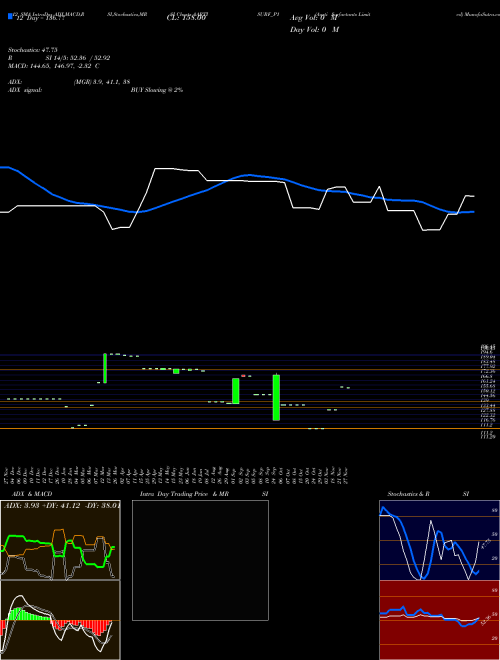Screen dimensions: 500x660
Task: Select the MACD: 144.65, 146.97, -2.32 line
Action: pos(54,66)
